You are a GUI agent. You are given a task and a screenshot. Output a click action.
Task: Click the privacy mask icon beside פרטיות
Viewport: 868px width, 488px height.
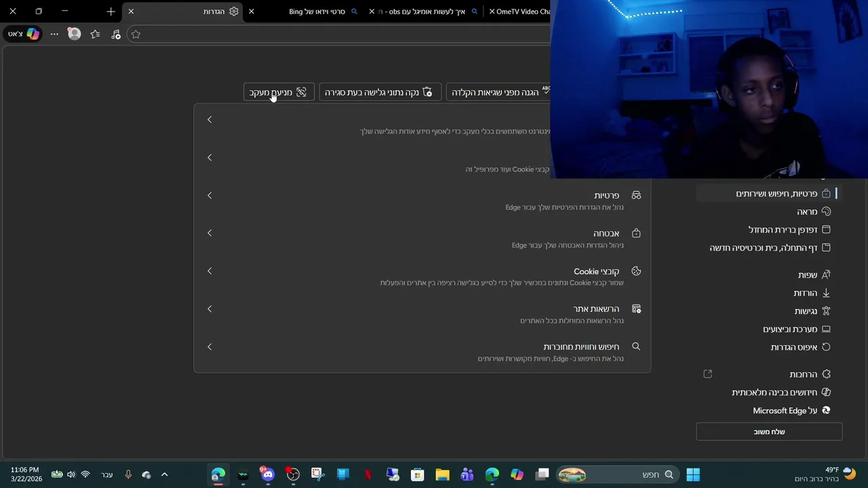click(x=636, y=195)
